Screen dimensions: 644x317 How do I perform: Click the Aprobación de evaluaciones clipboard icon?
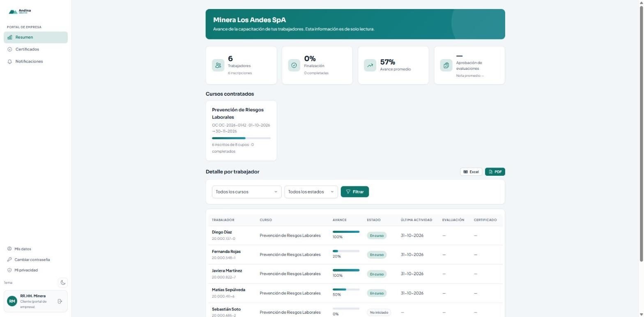click(x=446, y=65)
